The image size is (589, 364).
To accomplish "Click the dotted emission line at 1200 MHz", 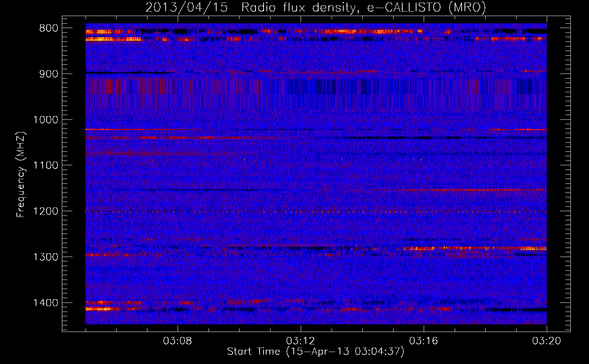I will (316, 211).
